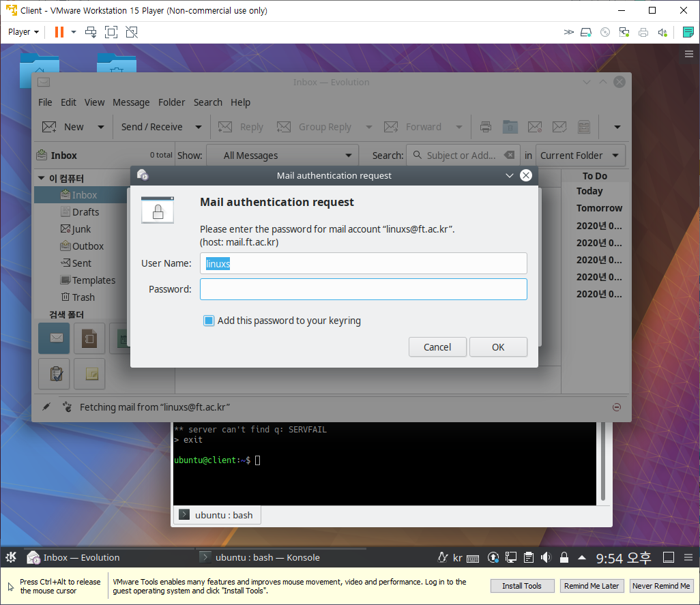
Task: Collapse the authentication dialog with chevron icon
Action: pyautogui.click(x=510, y=175)
